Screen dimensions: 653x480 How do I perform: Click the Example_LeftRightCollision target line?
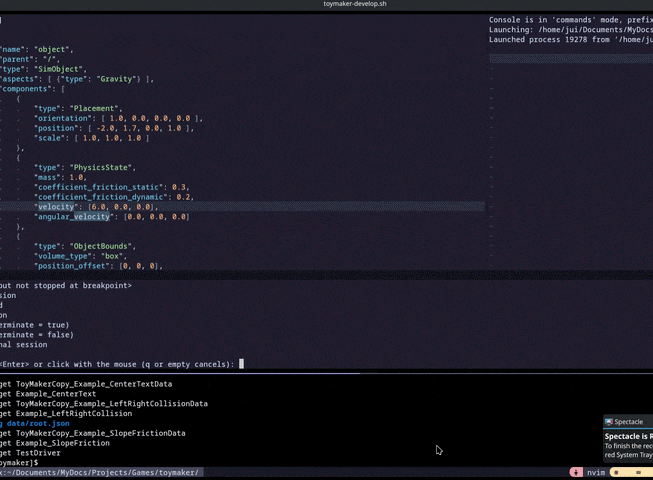tap(74, 413)
